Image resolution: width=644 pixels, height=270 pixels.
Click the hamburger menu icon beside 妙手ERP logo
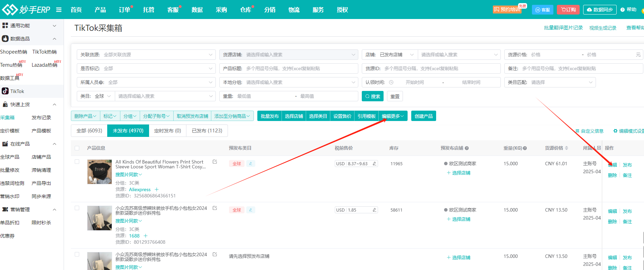click(x=59, y=10)
